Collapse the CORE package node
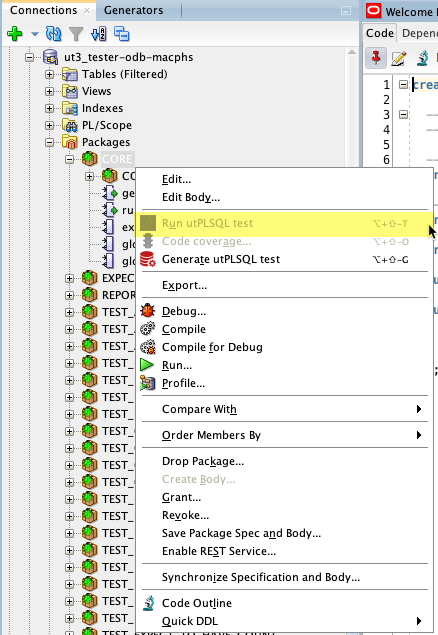 click(x=70, y=159)
